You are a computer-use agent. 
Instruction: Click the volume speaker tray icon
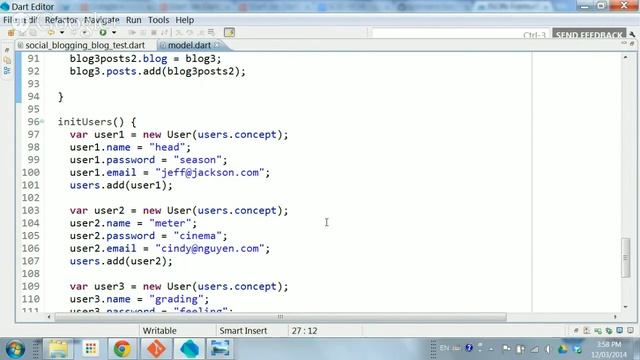[x=548, y=349]
